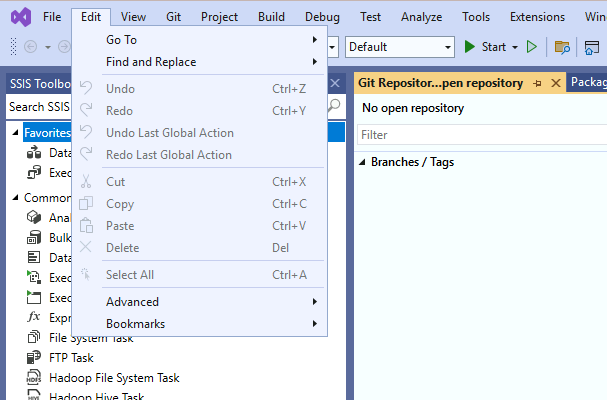Screen dimensions: 607x400
Task: Select the Git Repository tab
Action: [x=440, y=83]
